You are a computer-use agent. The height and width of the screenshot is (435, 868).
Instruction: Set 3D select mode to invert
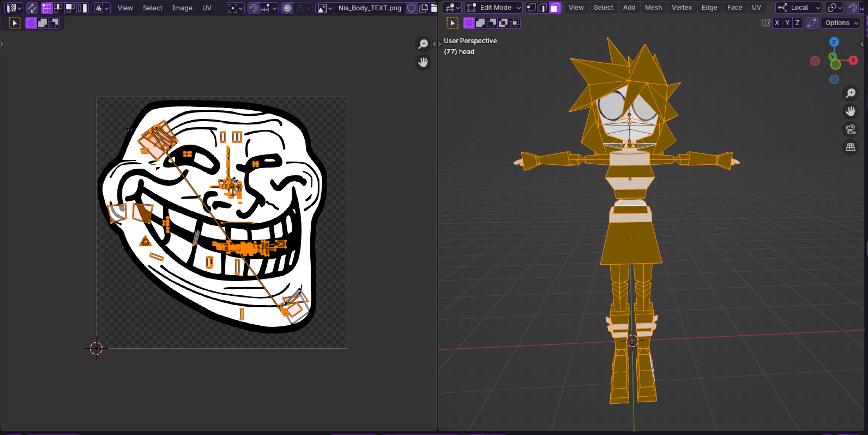point(503,23)
